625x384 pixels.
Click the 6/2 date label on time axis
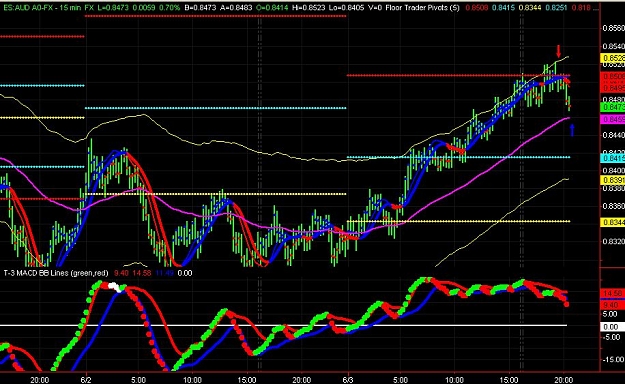[x=86, y=380]
